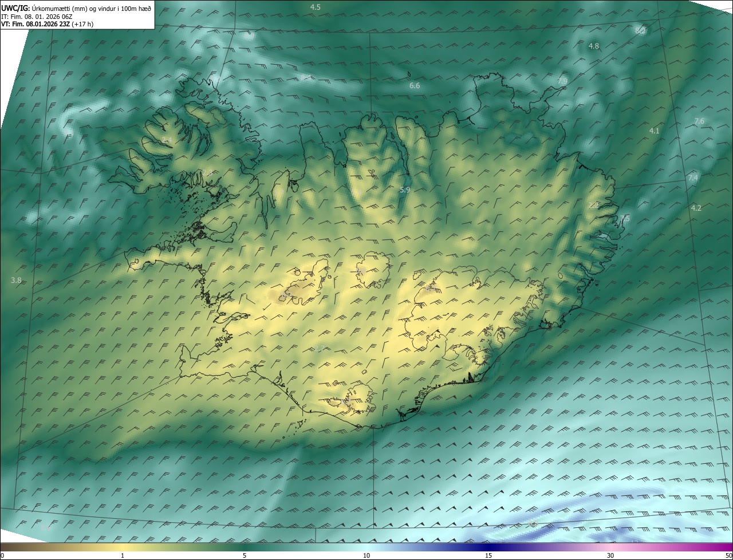Click the 7.4 value label
This screenshot has height=560, width=733.
tap(693, 178)
